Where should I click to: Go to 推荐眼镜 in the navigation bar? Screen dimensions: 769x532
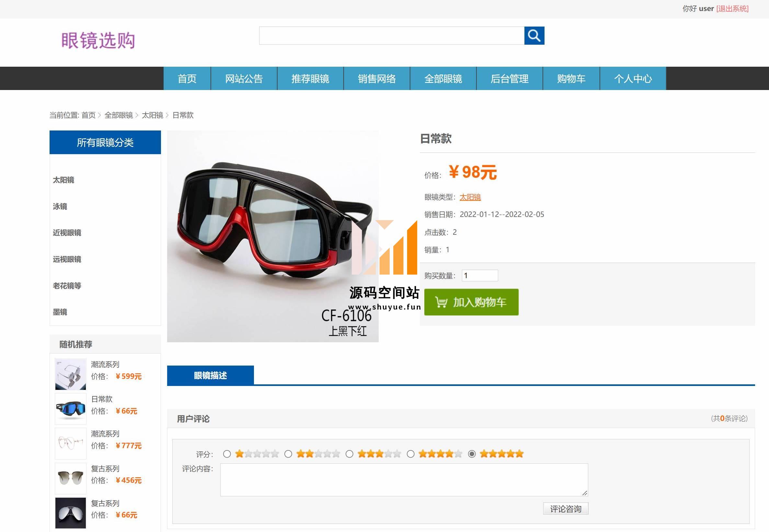310,79
